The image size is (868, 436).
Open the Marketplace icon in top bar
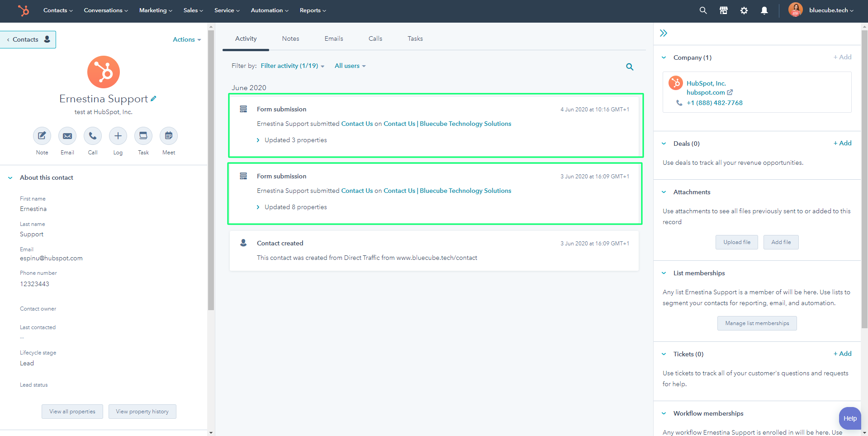(724, 10)
